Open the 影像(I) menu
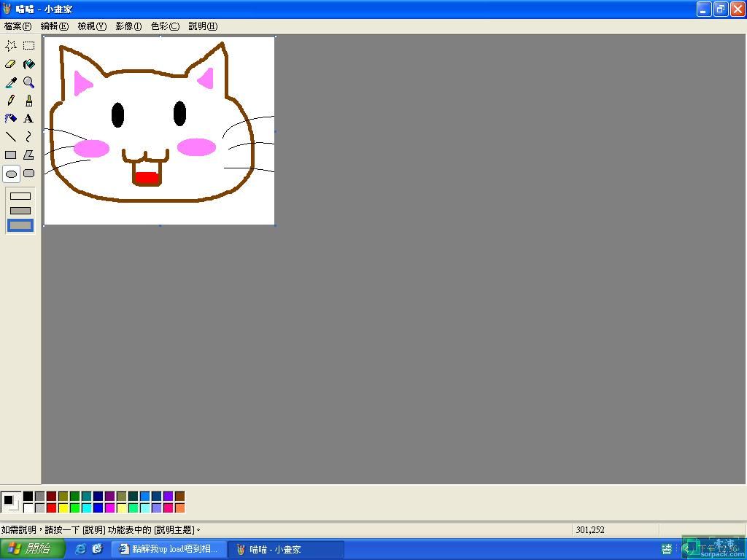 (128, 26)
